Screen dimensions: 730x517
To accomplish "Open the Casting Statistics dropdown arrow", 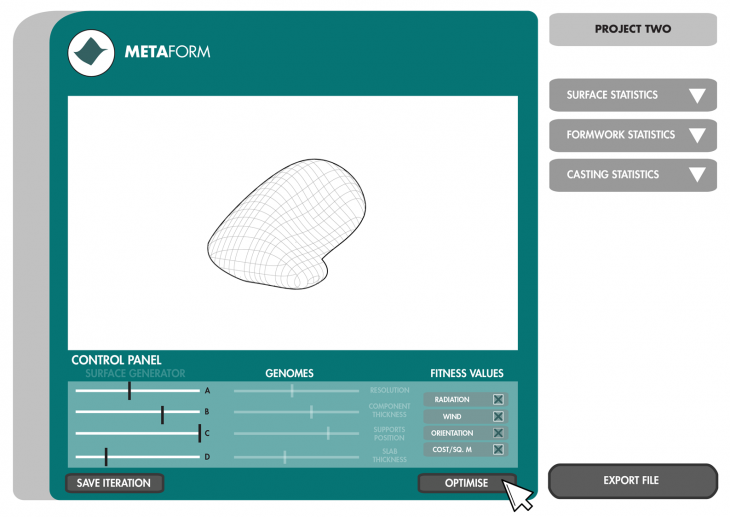I will [697, 175].
